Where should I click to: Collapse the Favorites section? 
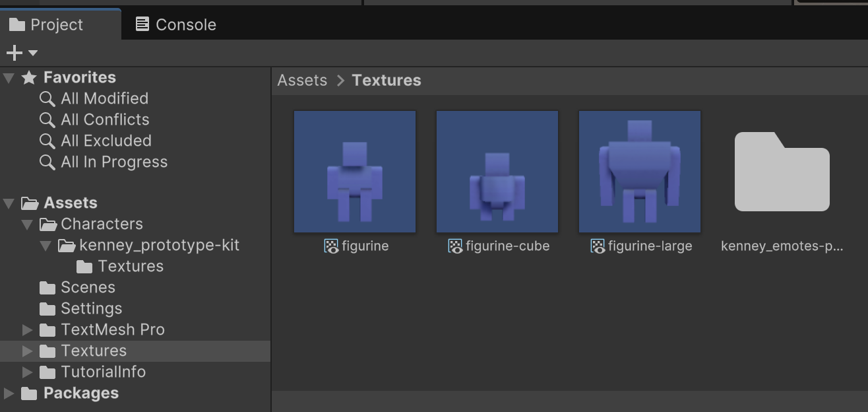pos(9,78)
